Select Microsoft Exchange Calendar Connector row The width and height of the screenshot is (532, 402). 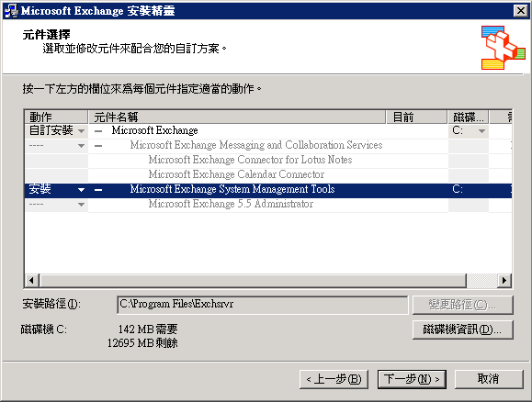click(x=236, y=174)
